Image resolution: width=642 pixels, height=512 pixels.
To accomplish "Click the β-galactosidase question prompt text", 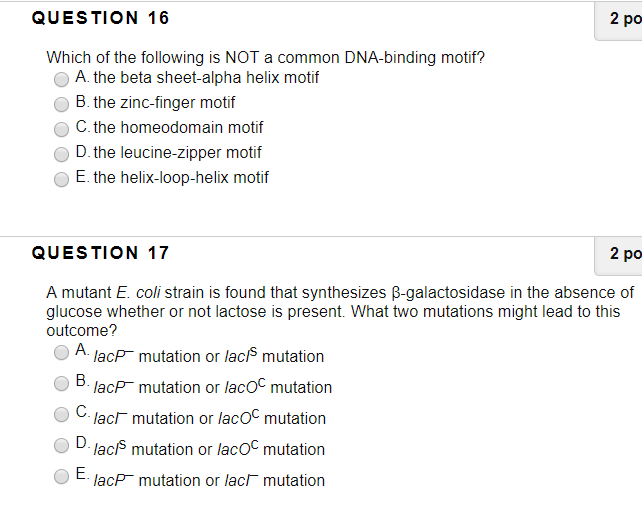I will click(x=340, y=311).
